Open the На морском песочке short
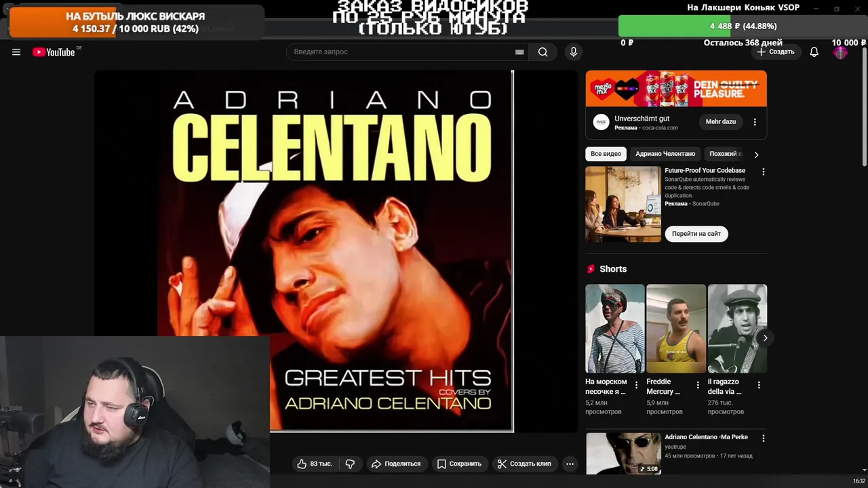This screenshot has height=488, width=868. click(x=615, y=329)
